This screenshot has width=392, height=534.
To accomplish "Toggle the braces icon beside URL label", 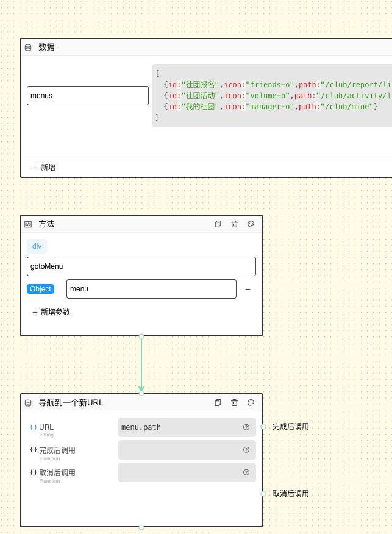I will click(34, 427).
